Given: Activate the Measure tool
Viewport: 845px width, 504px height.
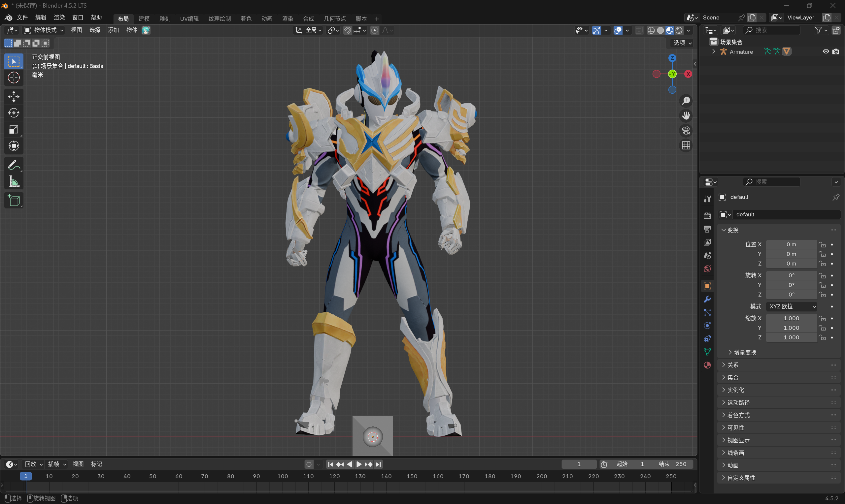Looking at the screenshot, I should (x=14, y=182).
